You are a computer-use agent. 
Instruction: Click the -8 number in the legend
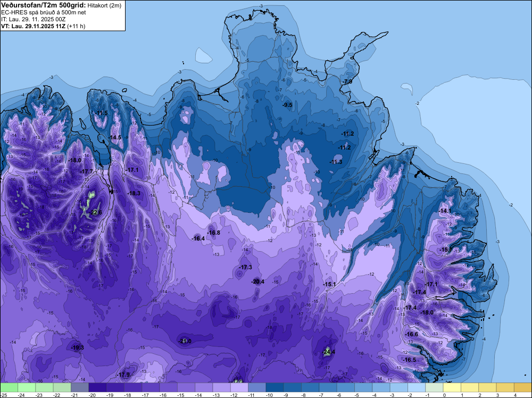(304, 395)
